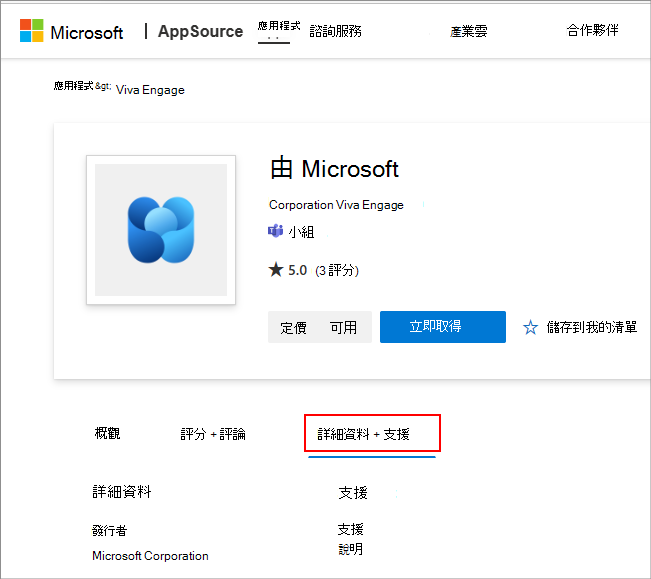Click the Microsoft logo icon
This screenshot has height=579, width=651.
pyautogui.click(x=32, y=30)
